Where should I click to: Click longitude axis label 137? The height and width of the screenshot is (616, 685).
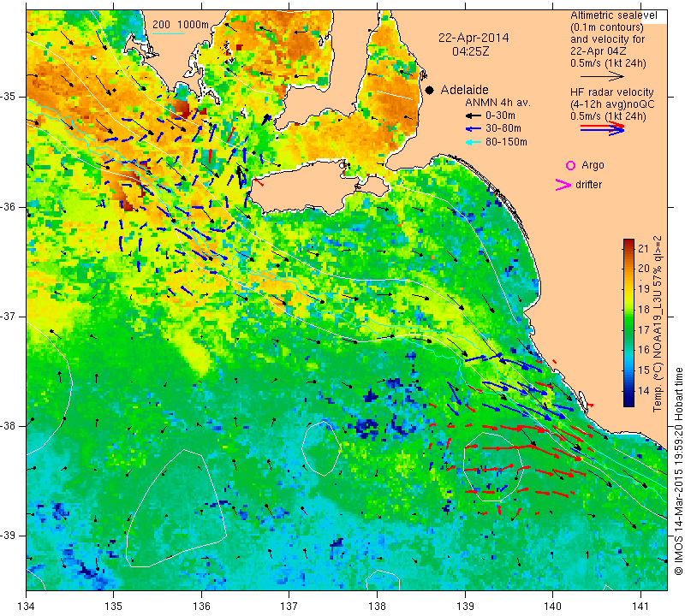pyautogui.click(x=289, y=607)
